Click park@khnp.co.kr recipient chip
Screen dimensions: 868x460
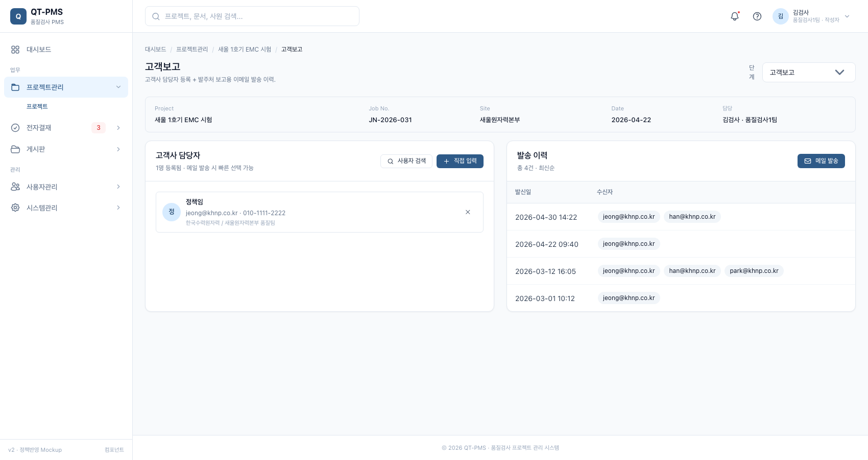[754, 271]
